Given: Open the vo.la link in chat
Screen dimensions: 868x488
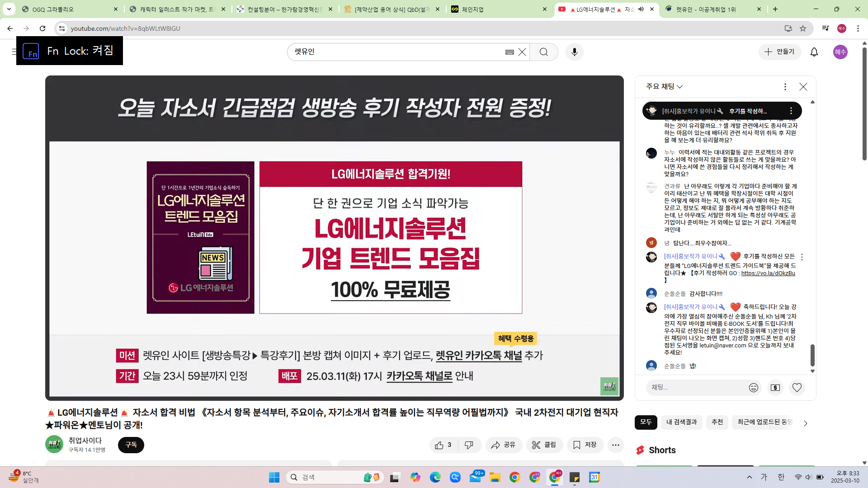Looking at the screenshot, I should [768, 273].
